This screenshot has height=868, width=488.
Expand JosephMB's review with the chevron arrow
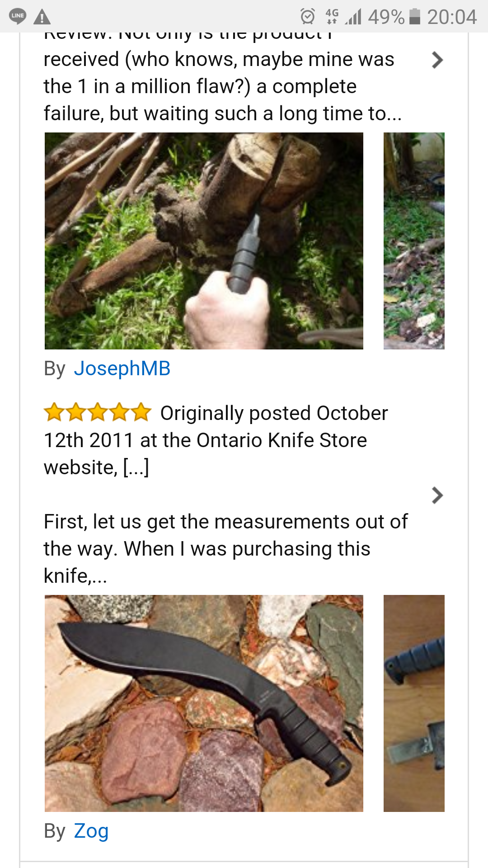(437, 60)
